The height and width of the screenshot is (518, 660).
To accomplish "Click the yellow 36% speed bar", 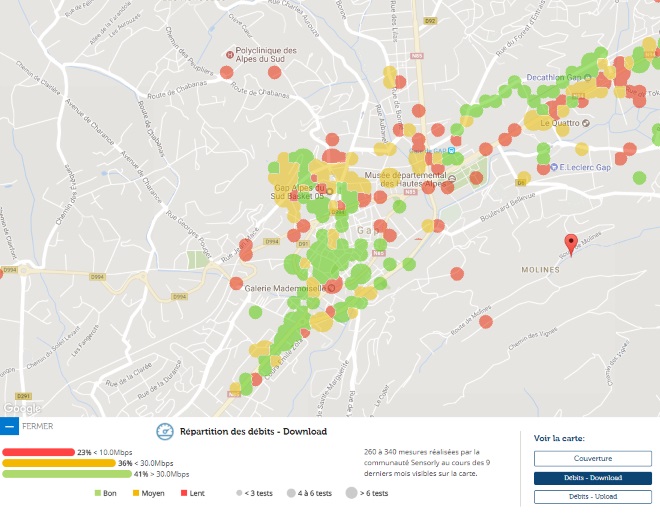I will pos(58,463).
